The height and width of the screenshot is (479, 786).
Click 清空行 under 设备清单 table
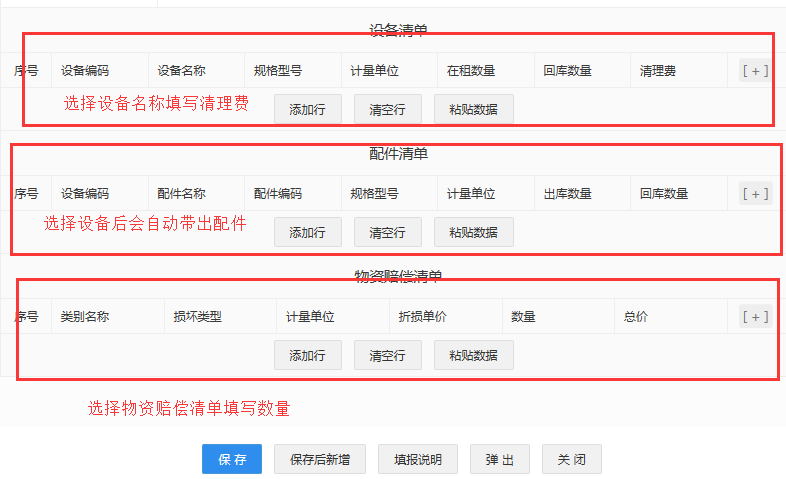pyautogui.click(x=387, y=109)
